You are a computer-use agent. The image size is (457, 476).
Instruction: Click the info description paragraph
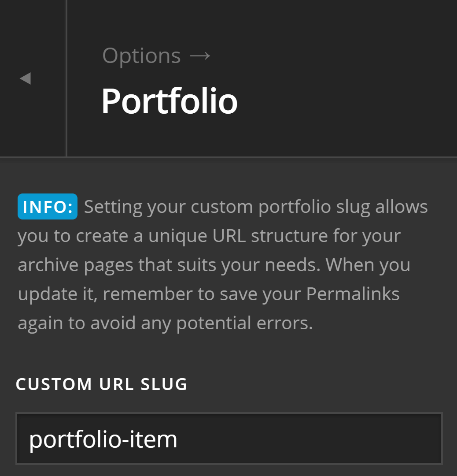[x=220, y=264]
